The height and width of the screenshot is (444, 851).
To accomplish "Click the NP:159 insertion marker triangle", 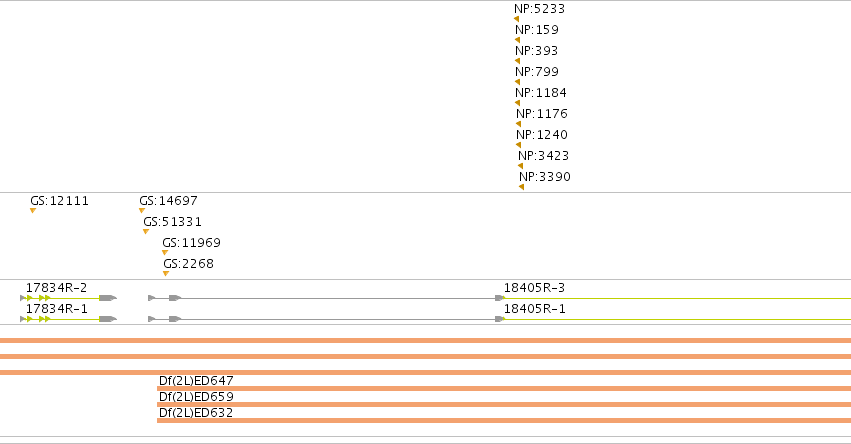I will tap(518, 40).
